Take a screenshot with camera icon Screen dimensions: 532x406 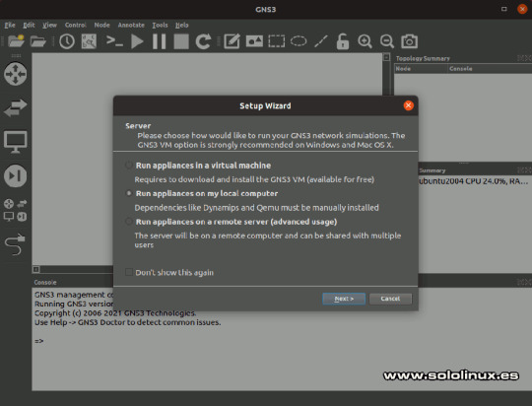click(409, 41)
